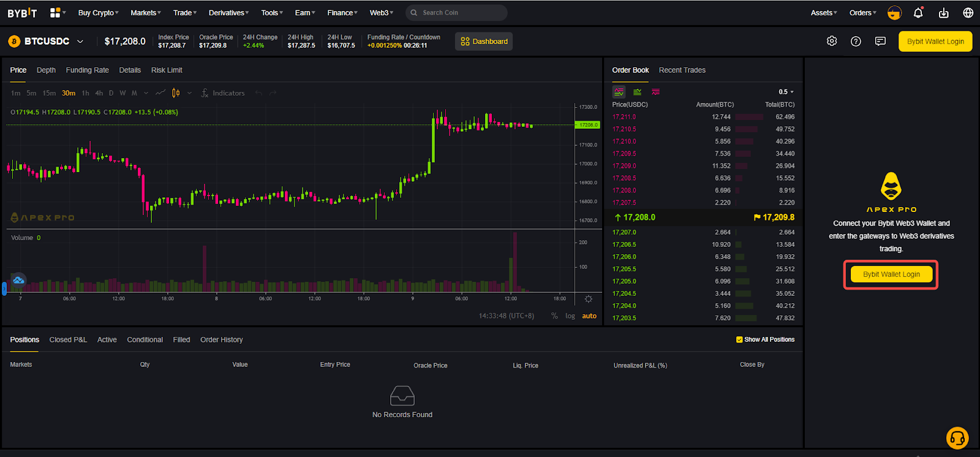Switch to the Funding Rate tab

(87, 70)
